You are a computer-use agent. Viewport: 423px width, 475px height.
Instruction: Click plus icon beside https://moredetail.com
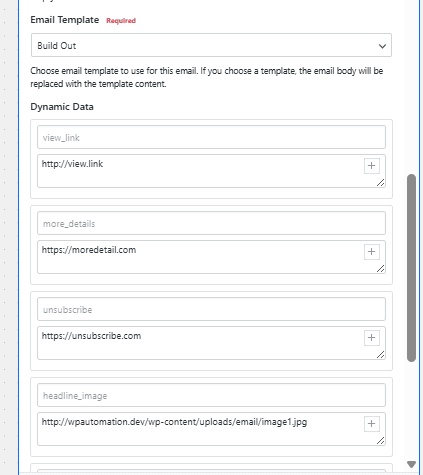(x=372, y=252)
